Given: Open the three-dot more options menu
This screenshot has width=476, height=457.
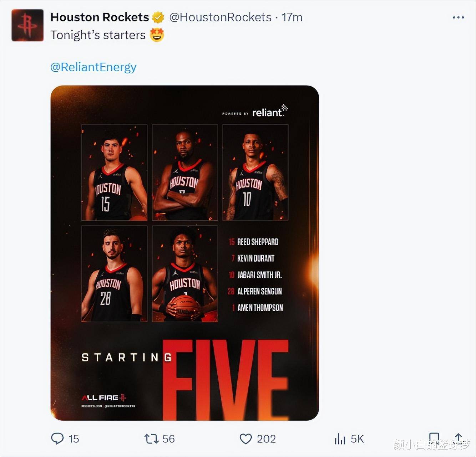Looking at the screenshot, I should (x=458, y=17).
